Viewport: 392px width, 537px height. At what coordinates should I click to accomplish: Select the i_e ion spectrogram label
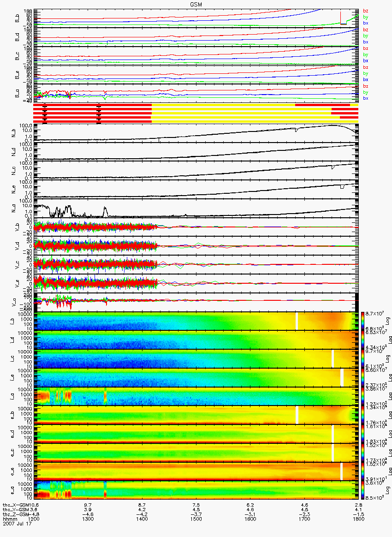[x=12, y=378]
